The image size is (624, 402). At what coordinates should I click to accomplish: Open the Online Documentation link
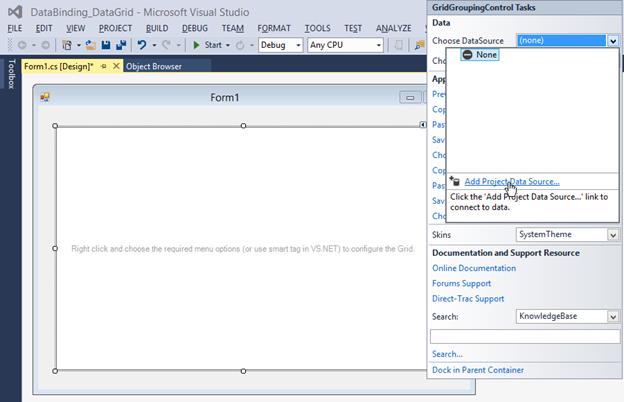tap(474, 268)
